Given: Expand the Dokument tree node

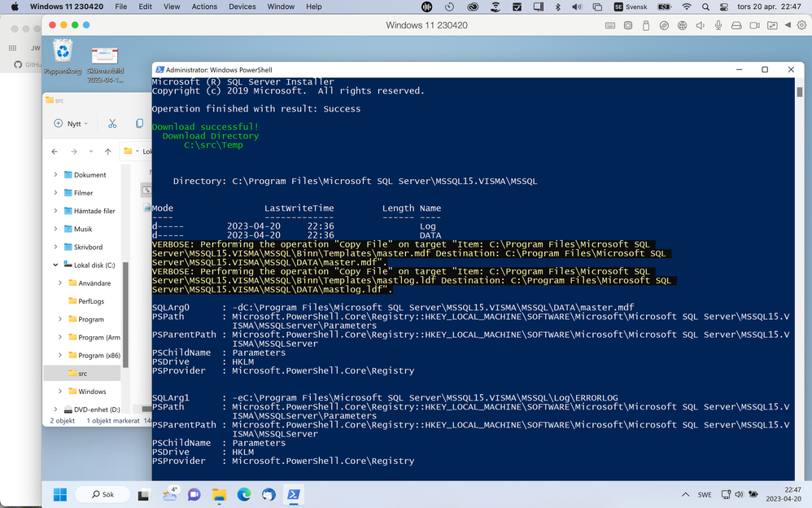Looking at the screenshot, I should coord(55,175).
